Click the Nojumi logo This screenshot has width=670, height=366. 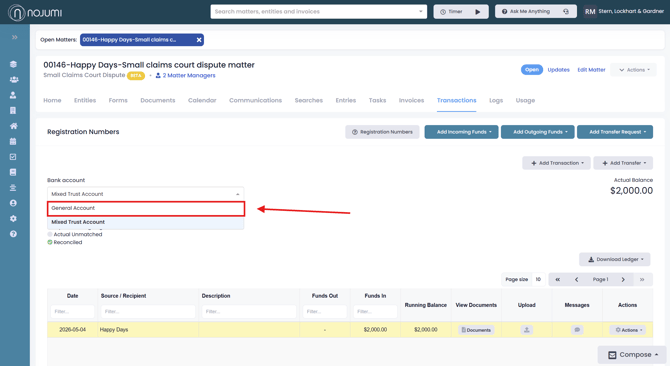coord(35,12)
